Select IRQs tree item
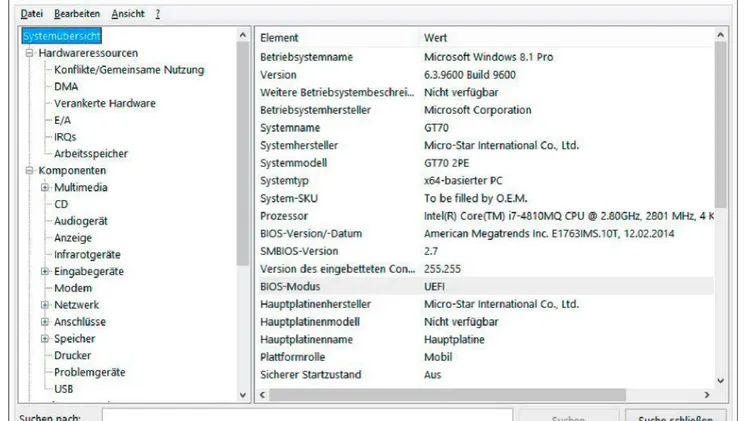The height and width of the screenshot is (421, 750). (65, 137)
